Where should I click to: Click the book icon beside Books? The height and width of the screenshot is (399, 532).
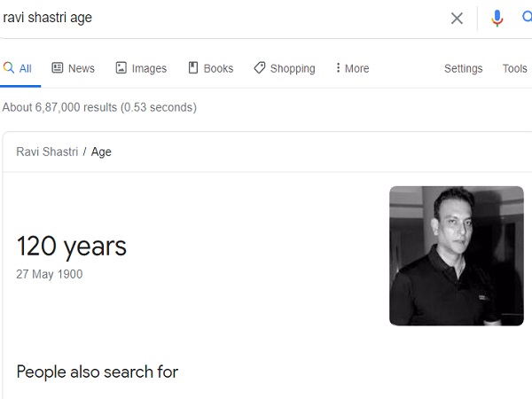point(193,68)
